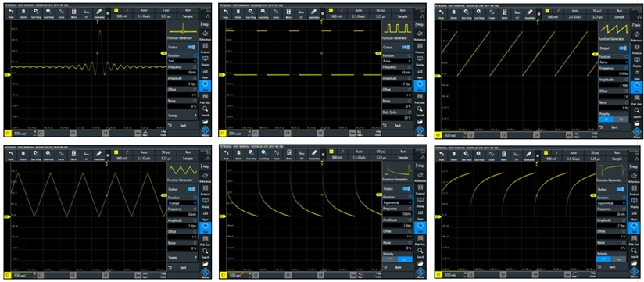
Task: Toggle Output in the rising Exponential screen
Action: 621,189
